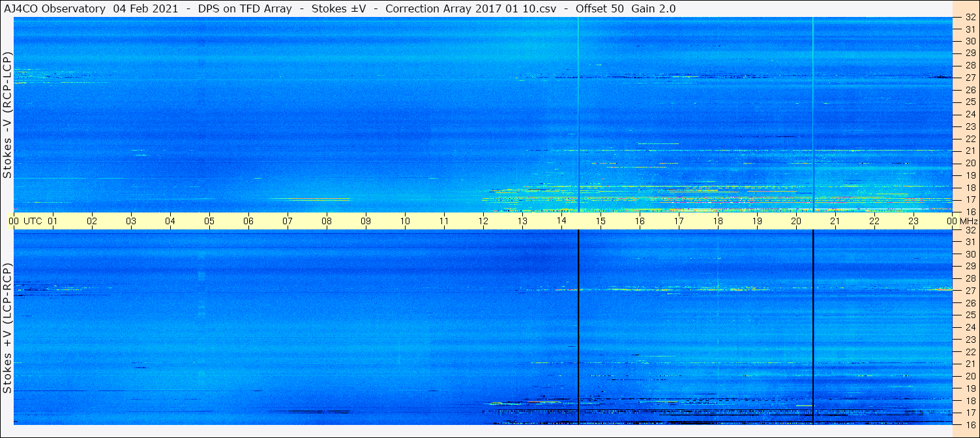
Task: Click the 31 MHz label in Stokes +V panel
Action: point(970,242)
